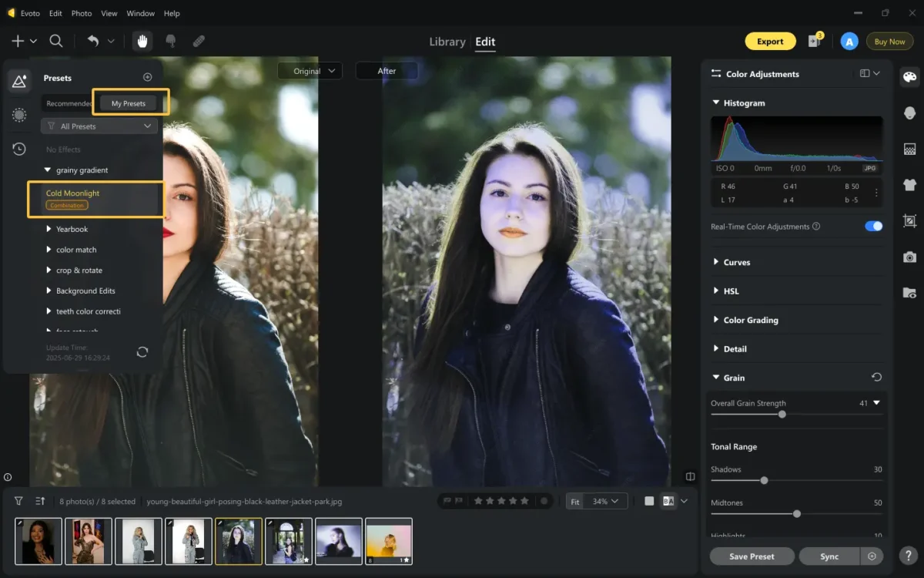Screen dimensions: 924x578
Task: Reset Grain with the circular arrow icon
Action: (876, 378)
